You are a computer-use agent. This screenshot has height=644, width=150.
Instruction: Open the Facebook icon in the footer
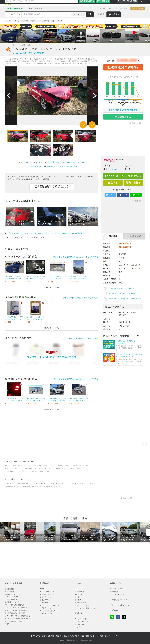click(x=118, y=617)
